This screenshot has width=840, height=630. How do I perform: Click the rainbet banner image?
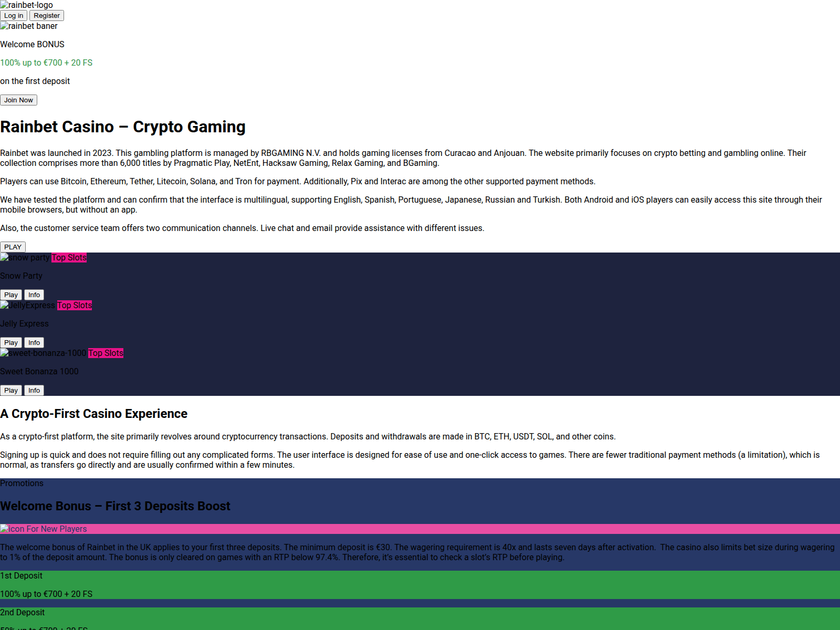point(29,26)
